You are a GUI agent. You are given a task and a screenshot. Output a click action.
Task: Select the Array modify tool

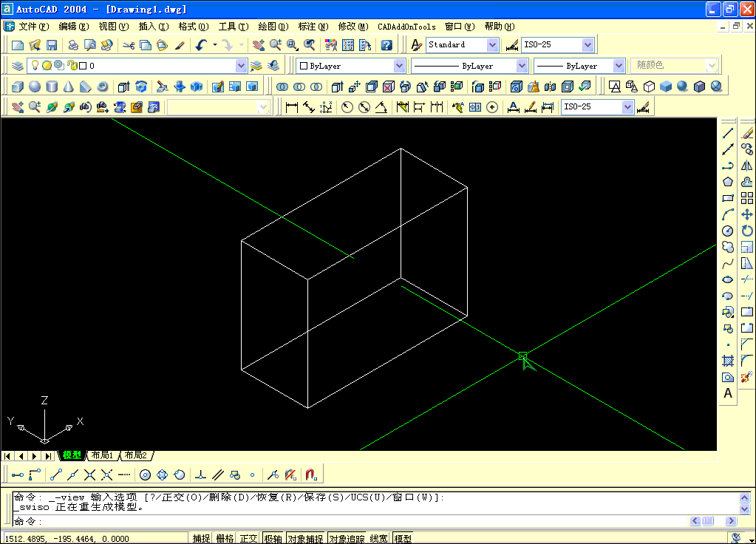747,198
